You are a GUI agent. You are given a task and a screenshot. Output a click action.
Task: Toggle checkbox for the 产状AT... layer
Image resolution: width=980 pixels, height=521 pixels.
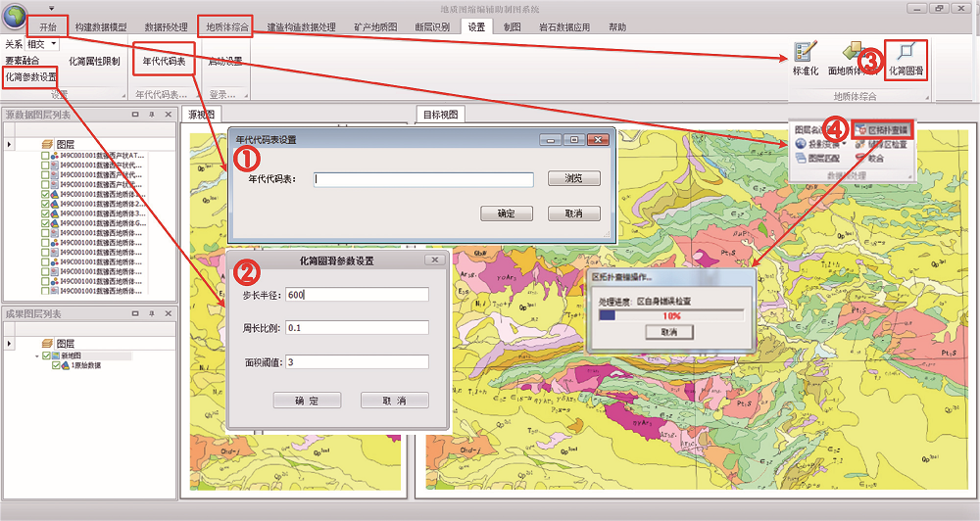tap(45, 156)
